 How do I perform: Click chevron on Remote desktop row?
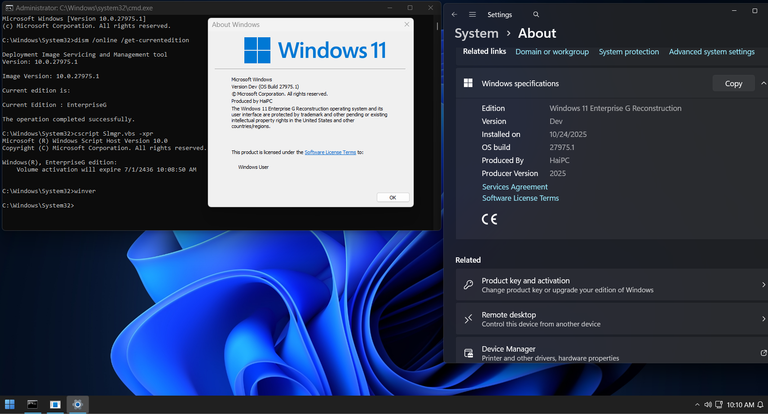[763, 319]
